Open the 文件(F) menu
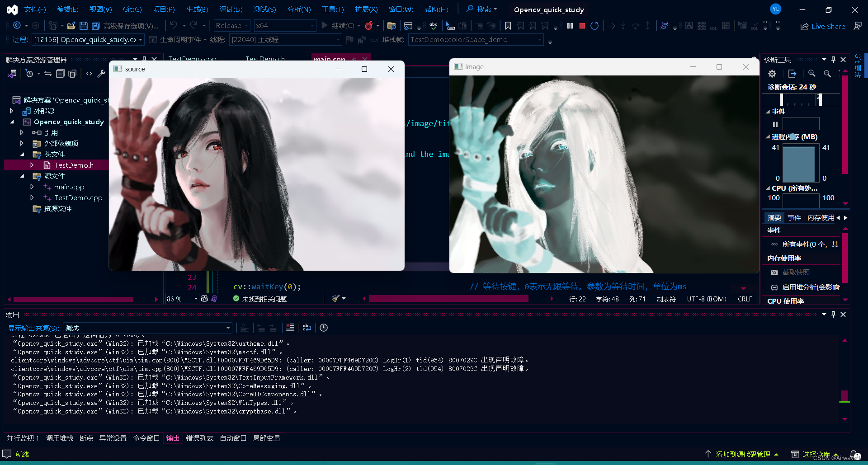868x465 pixels. coord(35,9)
